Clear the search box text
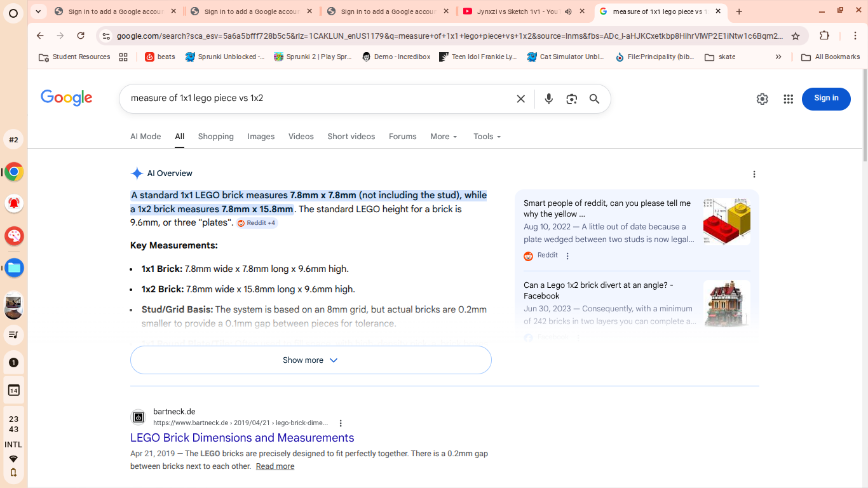 click(520, 98)
